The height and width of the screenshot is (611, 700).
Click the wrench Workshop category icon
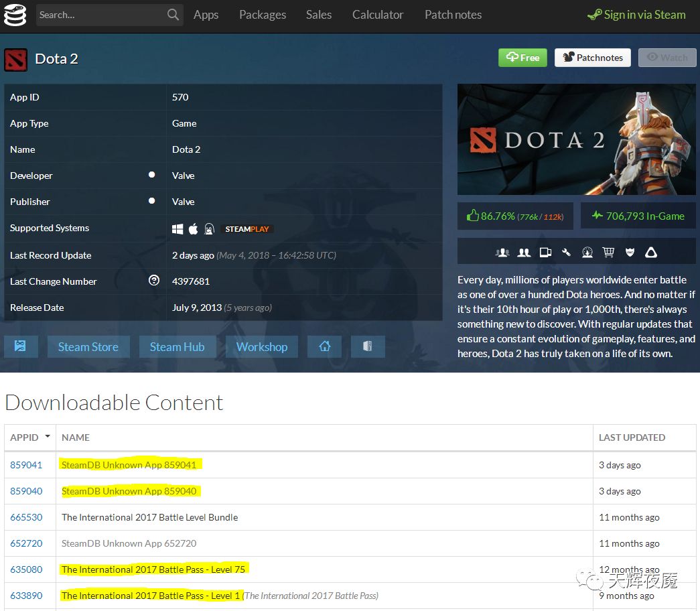click(566, 253)
